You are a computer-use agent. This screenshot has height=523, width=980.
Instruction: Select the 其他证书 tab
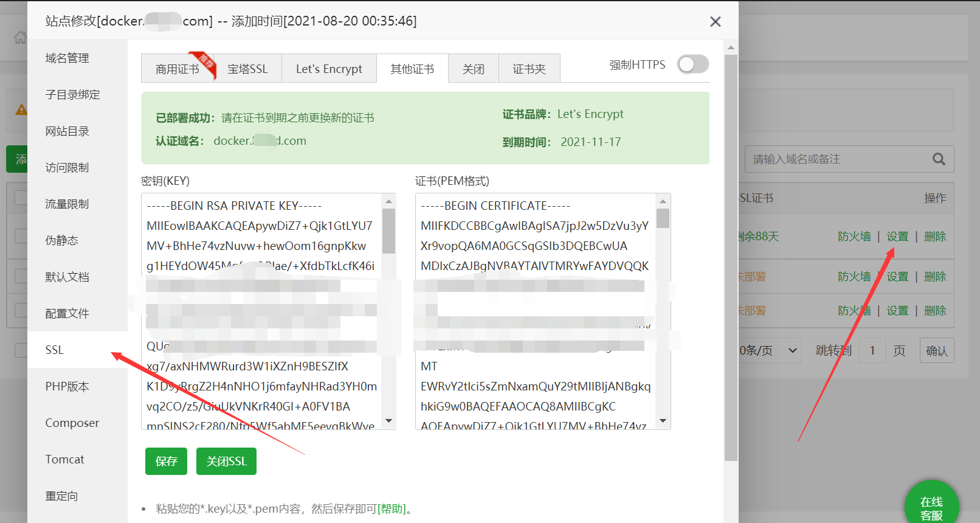tap(412, 69)
